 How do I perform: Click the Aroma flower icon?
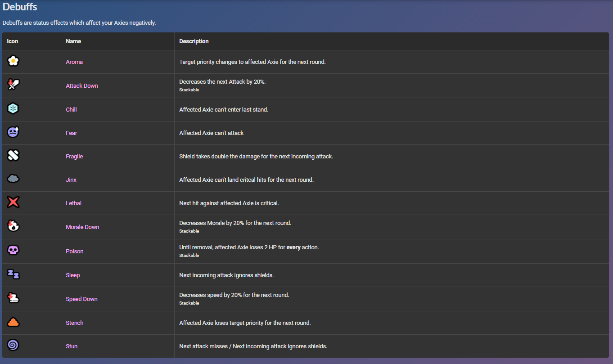14,60
